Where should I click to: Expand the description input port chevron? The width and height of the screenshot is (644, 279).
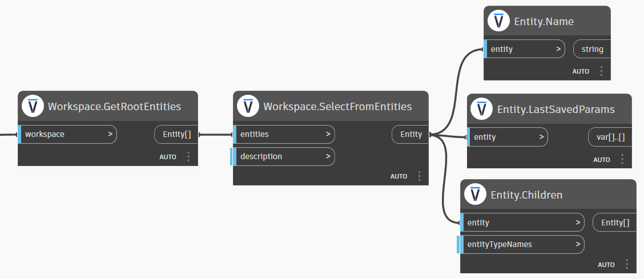328,156
